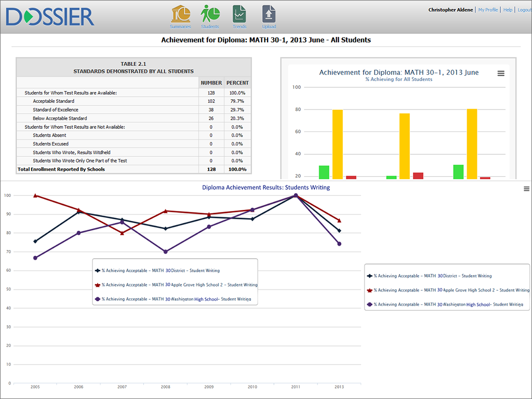Image resolution: width=532 pixels, height=399 pixels.
Task: Click the 2008 Washington High School data point
Action: coord(165,251)
